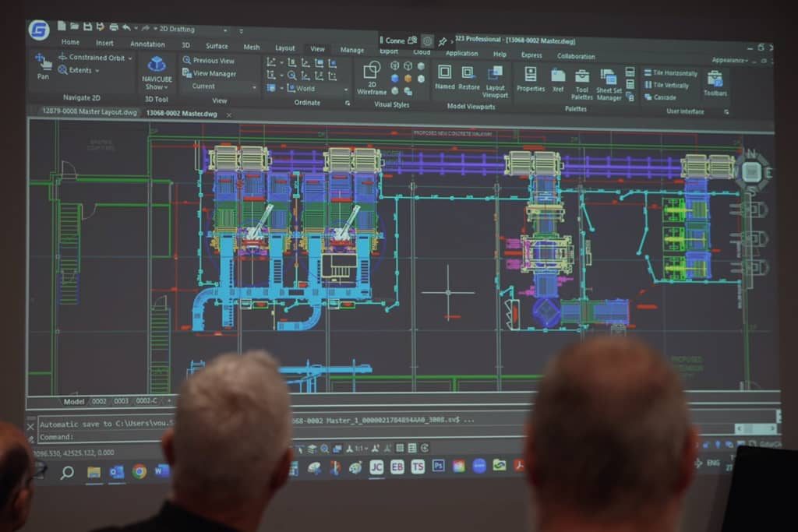Switch to 12879-0008 Master Layout.dwg tab
Screen dimensions: 798x532
point(89,112)
